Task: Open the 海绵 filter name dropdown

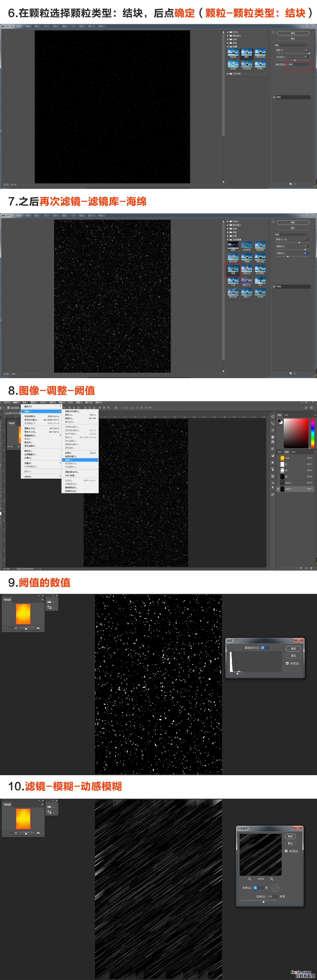Action: pos(291,234)
